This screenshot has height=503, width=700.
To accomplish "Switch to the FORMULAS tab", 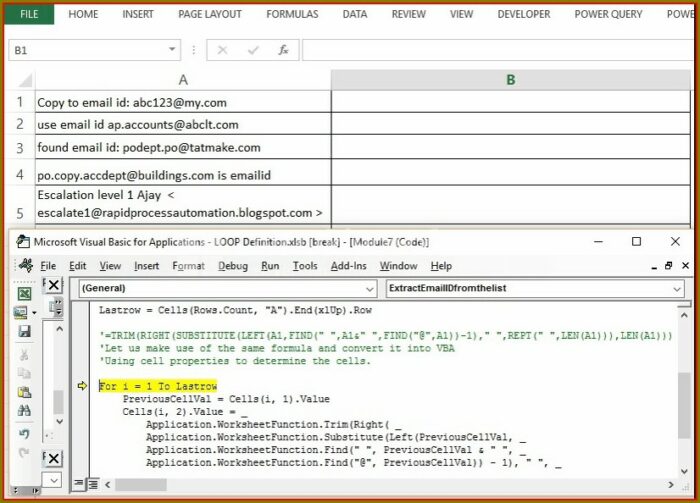I will click(x=292, y=14).
